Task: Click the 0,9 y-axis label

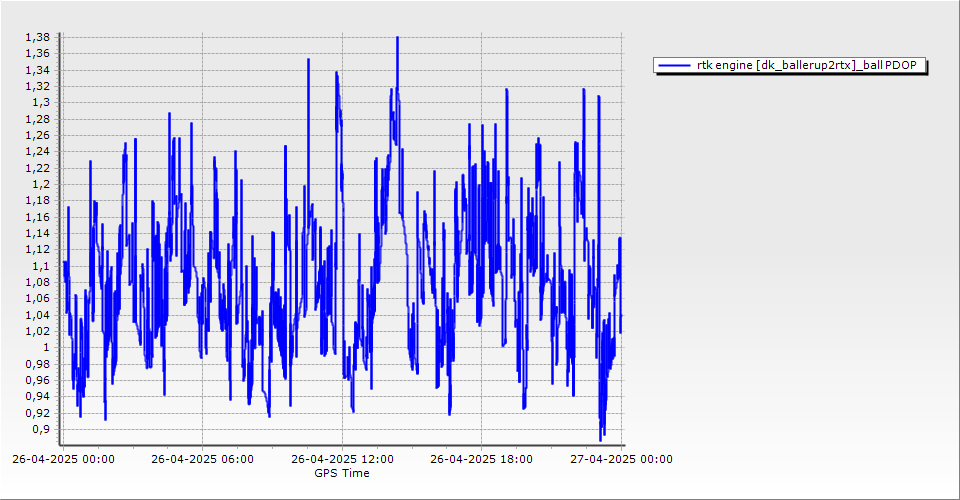Action: (41, 430)
